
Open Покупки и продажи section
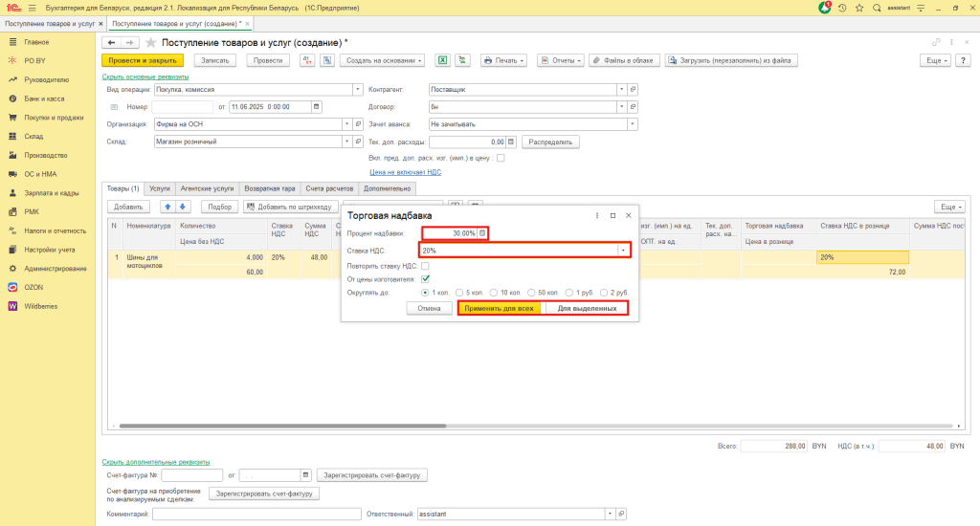[x=54, y=118]
